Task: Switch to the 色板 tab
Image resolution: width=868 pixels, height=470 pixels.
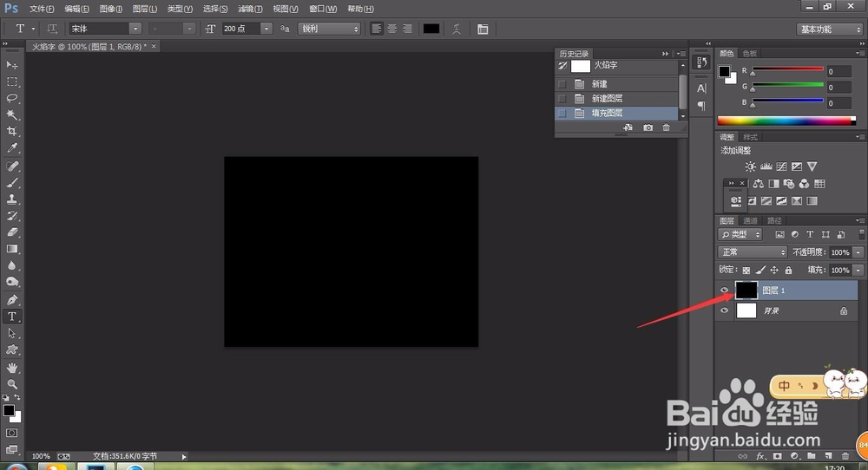Action: point(750,53)
